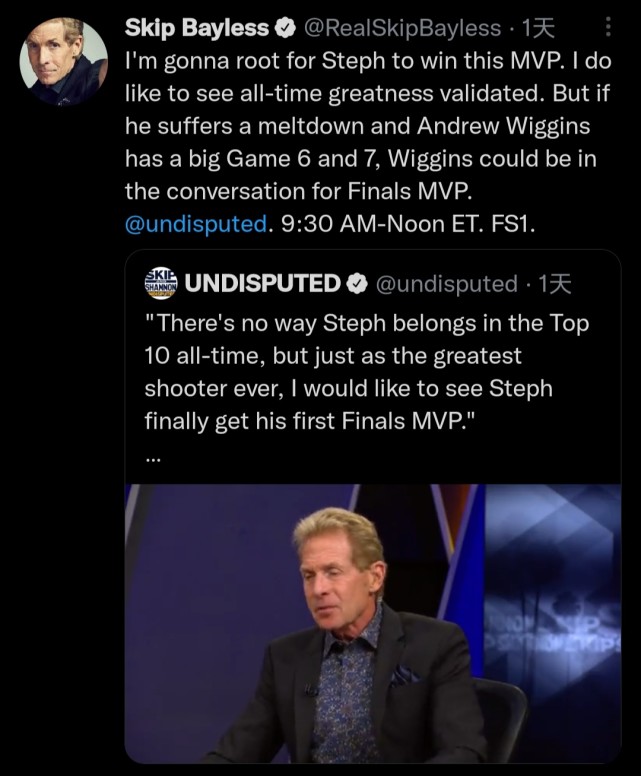Open the Skip Bayless display name link
This screenshot has height=776, width=641.
pyautogui.click(x=196, y=29)
